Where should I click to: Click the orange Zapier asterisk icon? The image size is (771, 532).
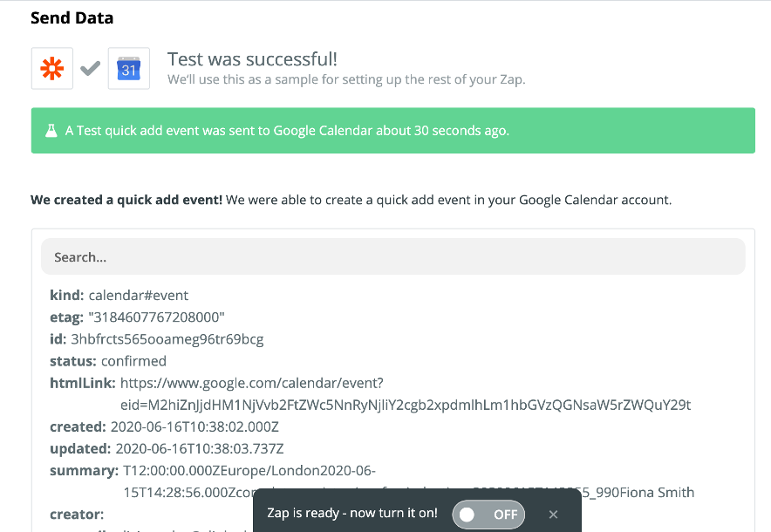(x=52, y=68)
